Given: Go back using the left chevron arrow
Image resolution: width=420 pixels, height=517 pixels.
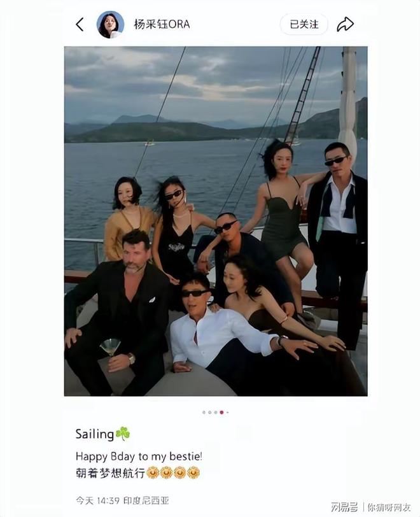Looking at the screenshot, I should pyautogui.click(x=80, y=24).
